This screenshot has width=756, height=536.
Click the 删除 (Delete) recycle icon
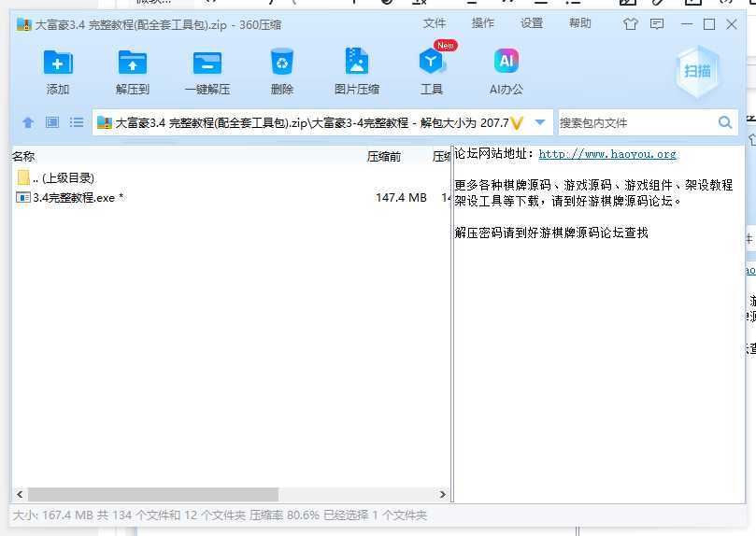tap(281, 63)
